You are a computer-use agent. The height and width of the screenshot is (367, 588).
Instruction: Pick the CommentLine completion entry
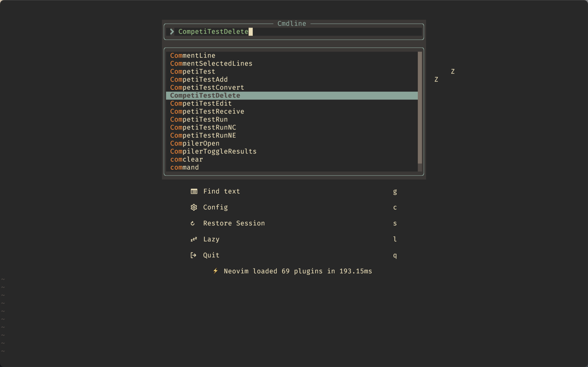click(x=193, y=56)
